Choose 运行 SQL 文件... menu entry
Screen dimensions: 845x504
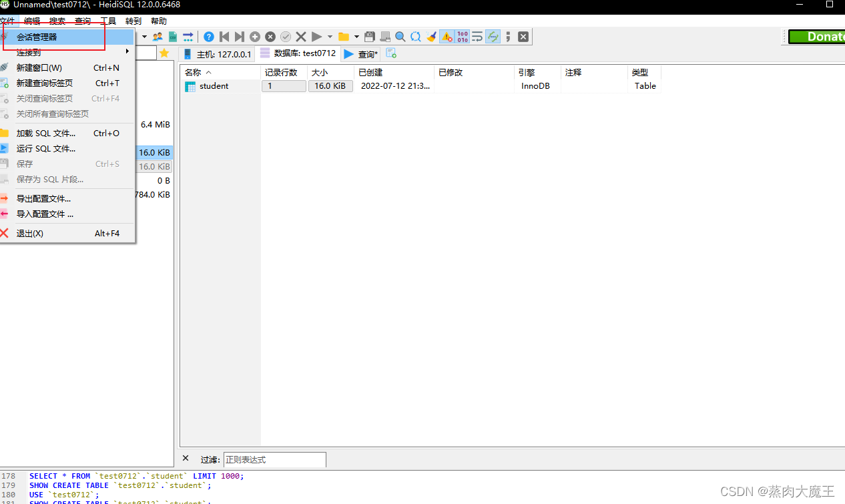tap(67, 148)
